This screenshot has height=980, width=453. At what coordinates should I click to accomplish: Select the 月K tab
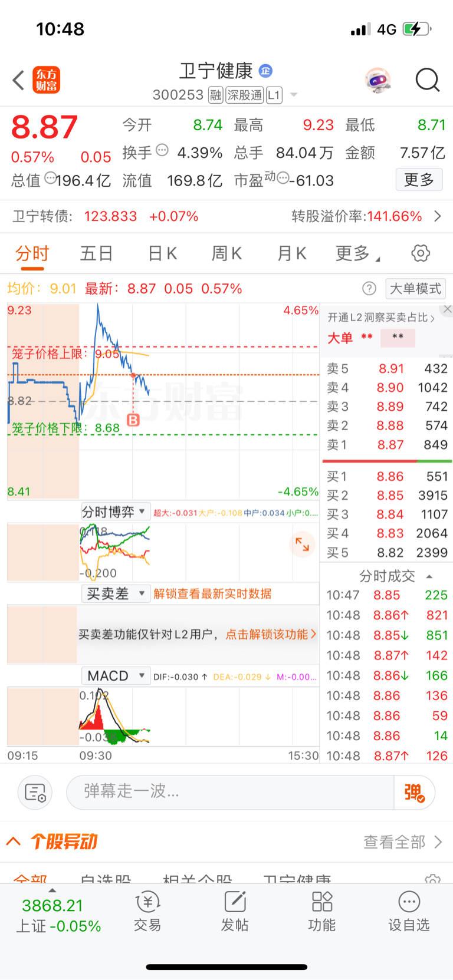click(292, 253)
